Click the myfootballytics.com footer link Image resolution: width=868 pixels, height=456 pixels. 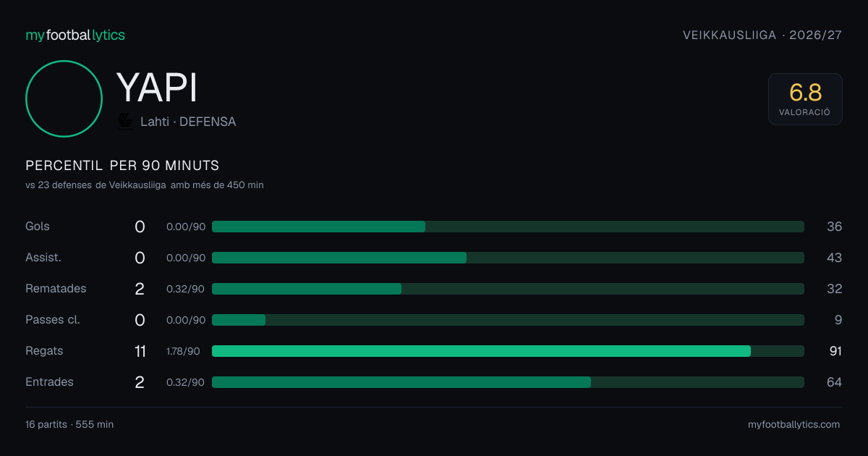click(x=794, y=425)
